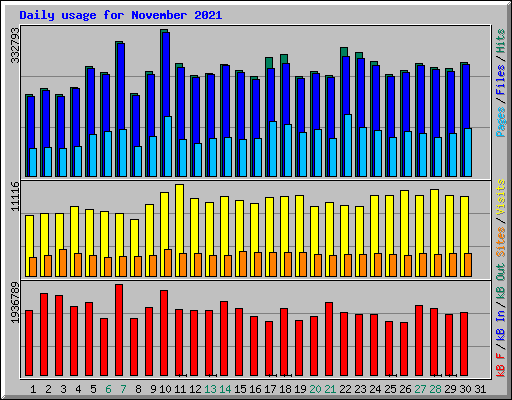Click day label 2 on the x-axis
512x400 pixels.
pos(48,389)
